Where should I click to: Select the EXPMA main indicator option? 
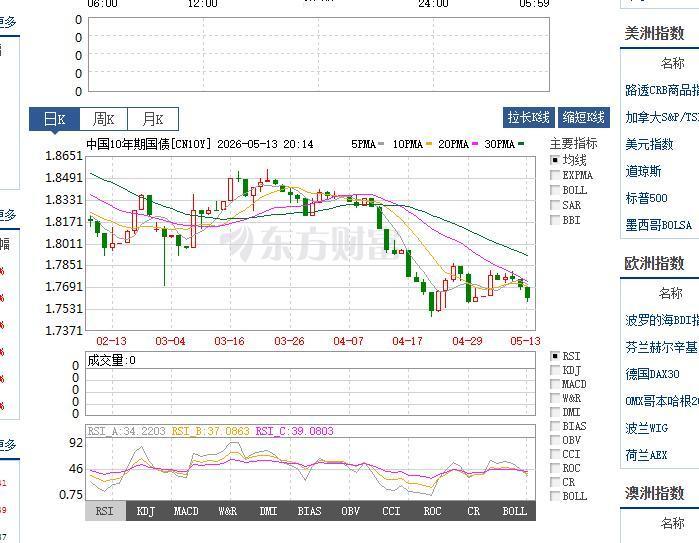(555, 175)
